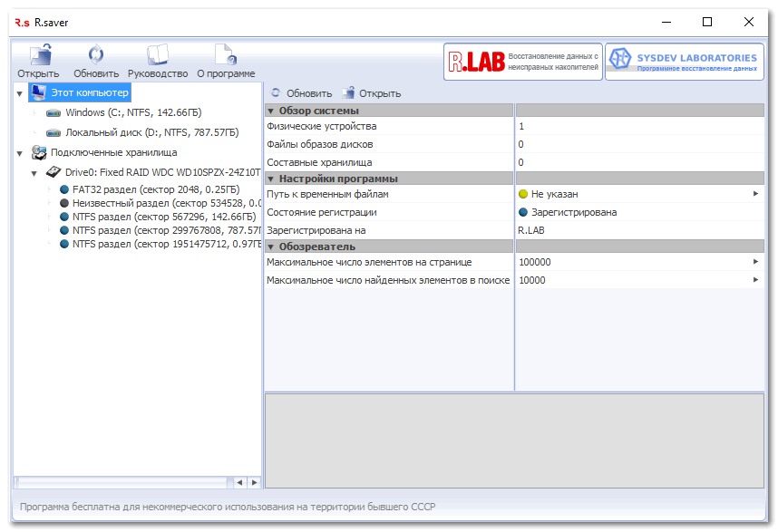Screen dimensions: 778x532
Task: Collapse the Обзор системы section
Action: (271, 111)
